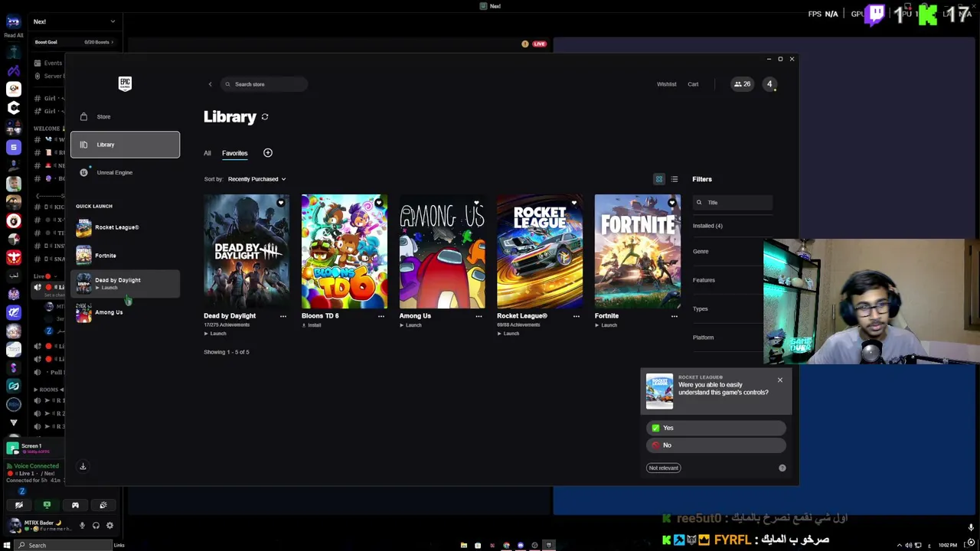Viewport: 980px width, 551px height.
Task: Click the Search store field
Action: [264, 84]
